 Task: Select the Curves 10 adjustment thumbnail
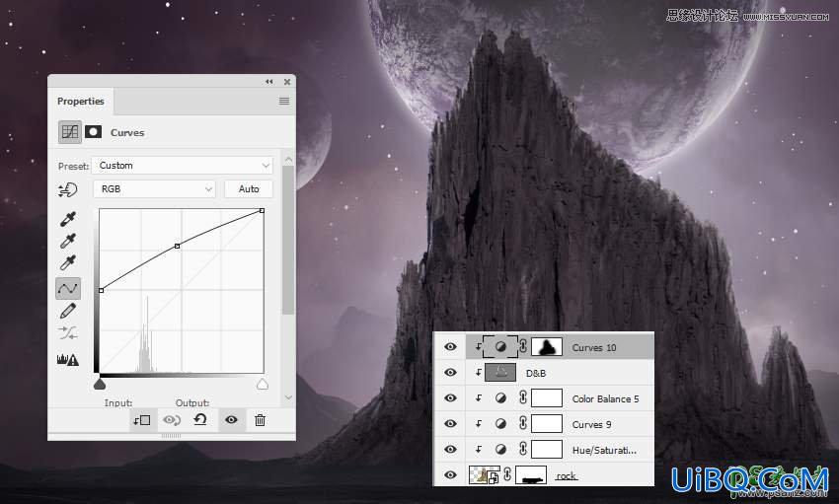[500, 347]
